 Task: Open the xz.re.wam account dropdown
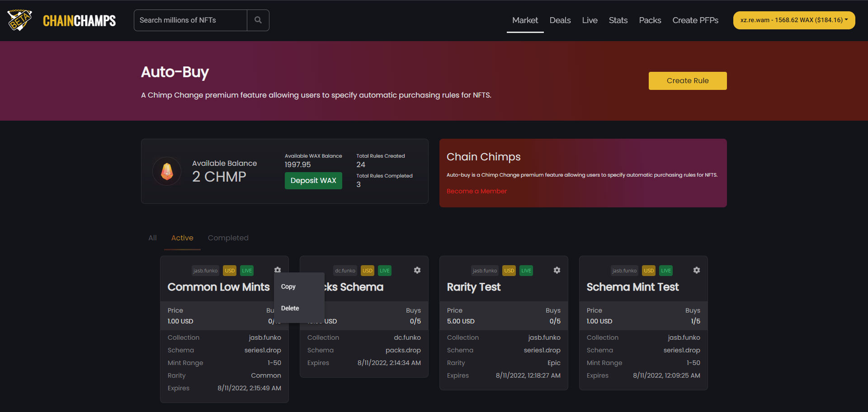point(794,20)
